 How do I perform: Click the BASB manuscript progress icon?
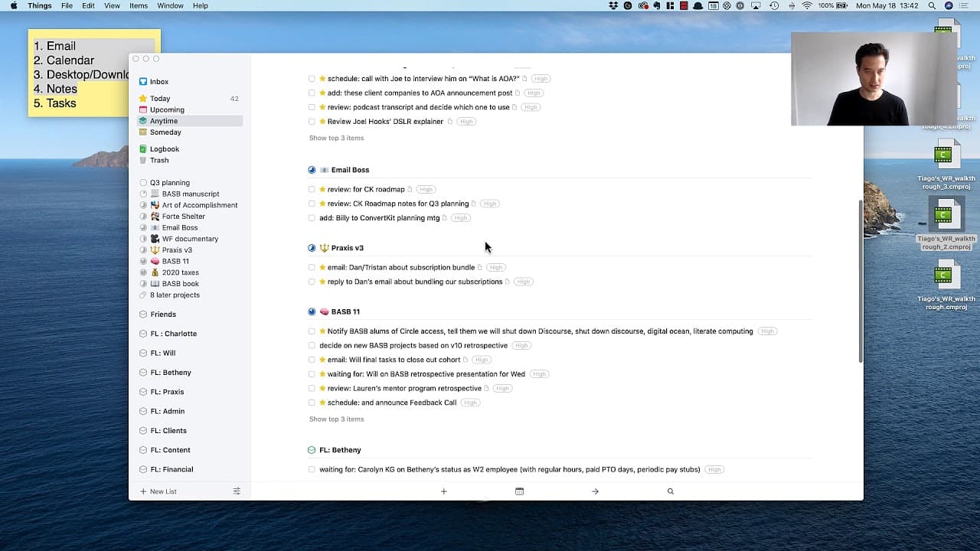click(x=143, y=194)
